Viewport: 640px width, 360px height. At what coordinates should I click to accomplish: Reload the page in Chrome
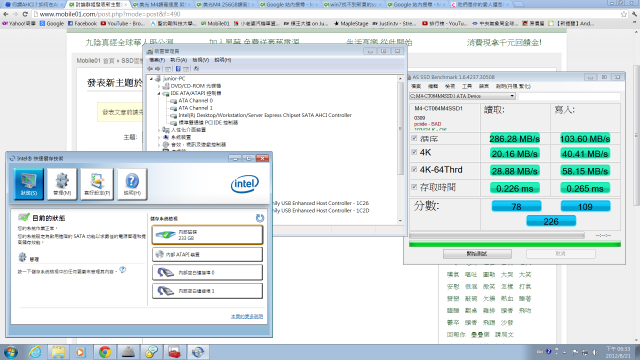[x=25, y=14]
